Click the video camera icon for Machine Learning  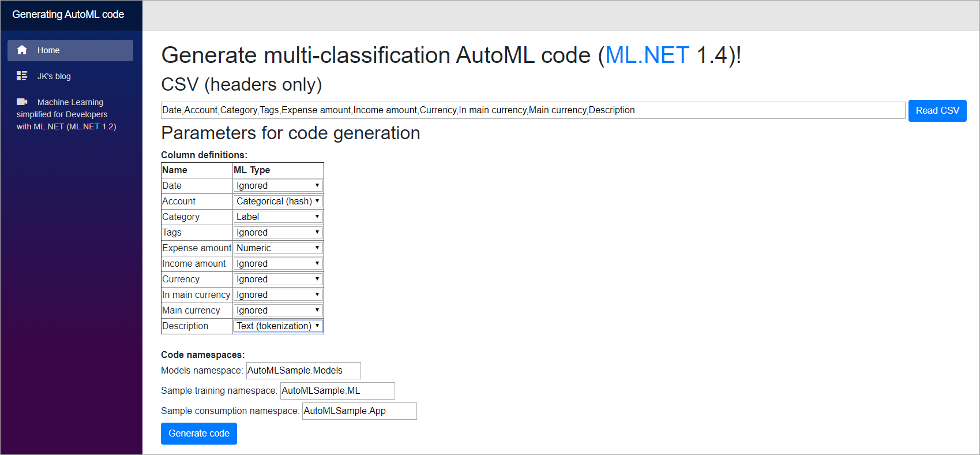(x=22, y=102)
